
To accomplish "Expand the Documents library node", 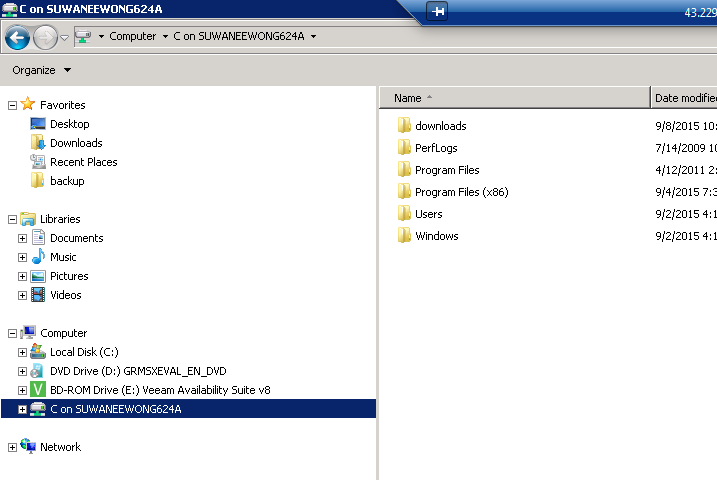I will 22,238.
